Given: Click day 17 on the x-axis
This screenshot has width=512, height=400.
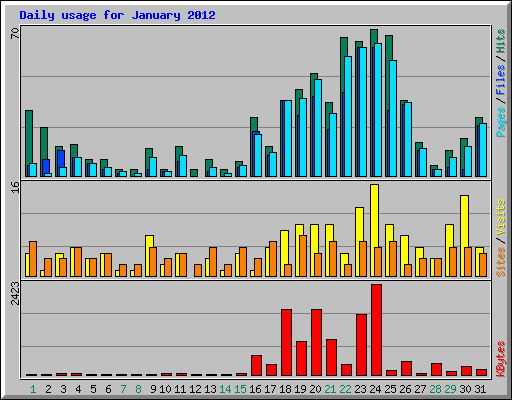Looking at the screenshot, I should pos(270,389).
